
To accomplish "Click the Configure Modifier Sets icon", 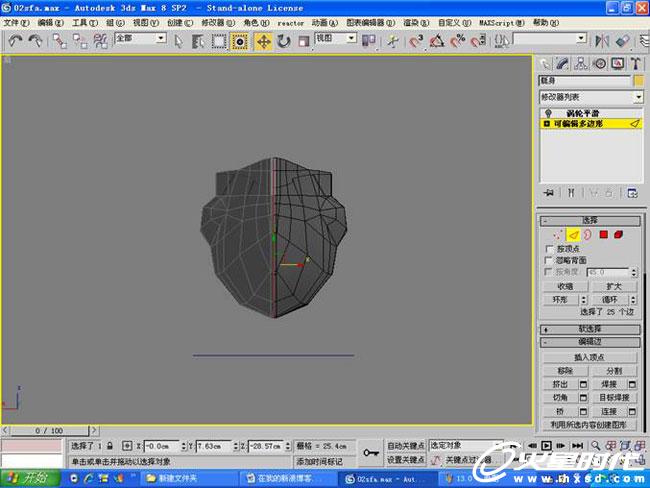I will pos(632,193).
